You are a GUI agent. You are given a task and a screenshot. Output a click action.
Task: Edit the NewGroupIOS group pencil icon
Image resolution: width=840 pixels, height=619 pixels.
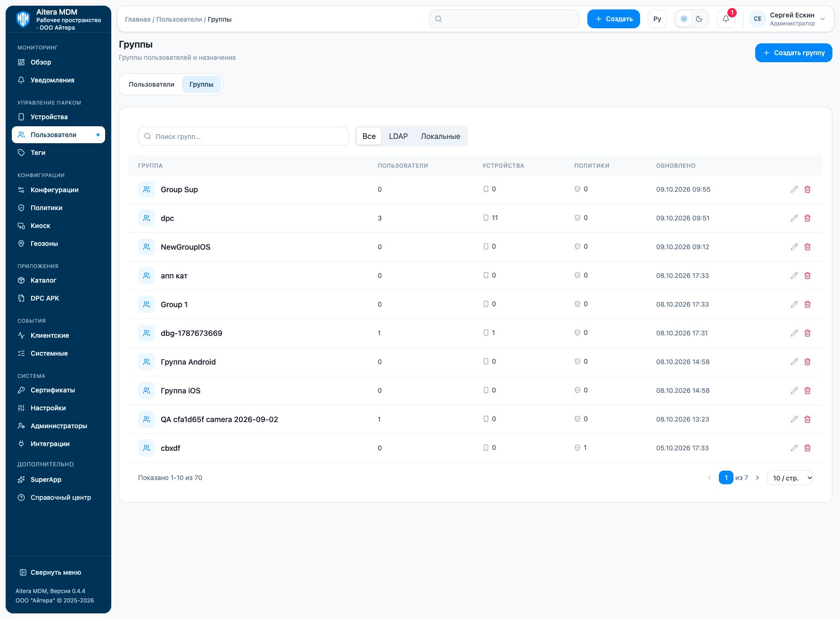point(794,247)
